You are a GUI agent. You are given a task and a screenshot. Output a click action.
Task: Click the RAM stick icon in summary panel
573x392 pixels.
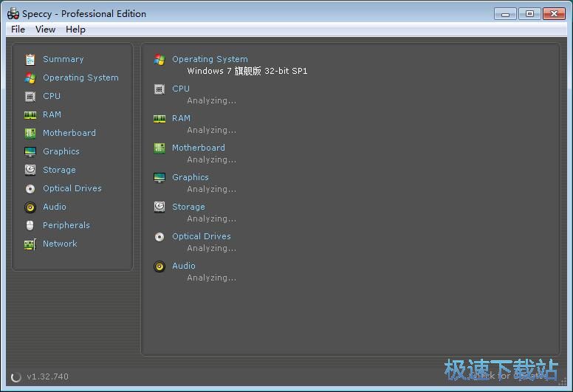click(x=159, y=119)
